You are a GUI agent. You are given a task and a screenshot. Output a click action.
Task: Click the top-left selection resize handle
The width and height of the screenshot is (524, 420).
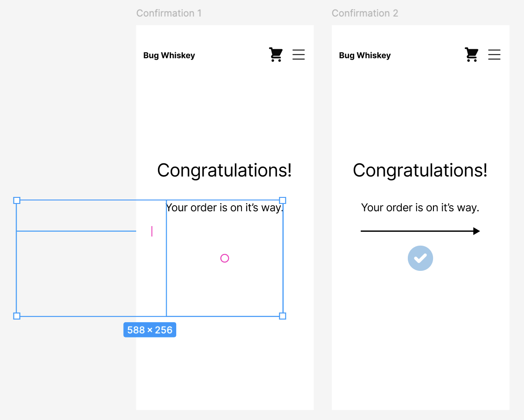[x=17, y=200]
